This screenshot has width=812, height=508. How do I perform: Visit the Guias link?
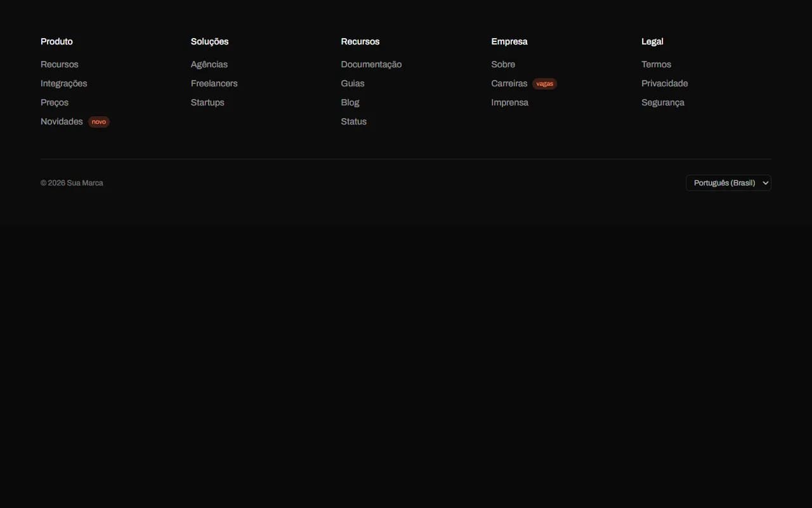click(x=353, y=83)
